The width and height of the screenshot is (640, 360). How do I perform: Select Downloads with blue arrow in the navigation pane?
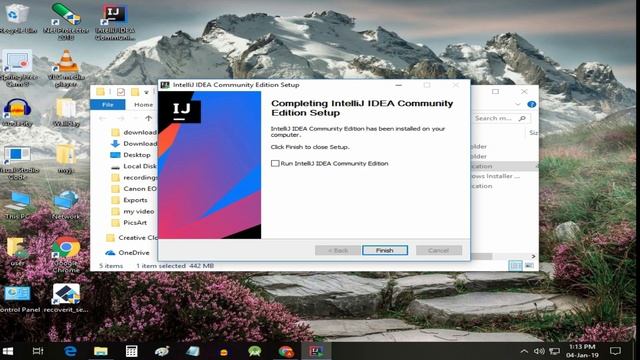click(x=134, y=144)
